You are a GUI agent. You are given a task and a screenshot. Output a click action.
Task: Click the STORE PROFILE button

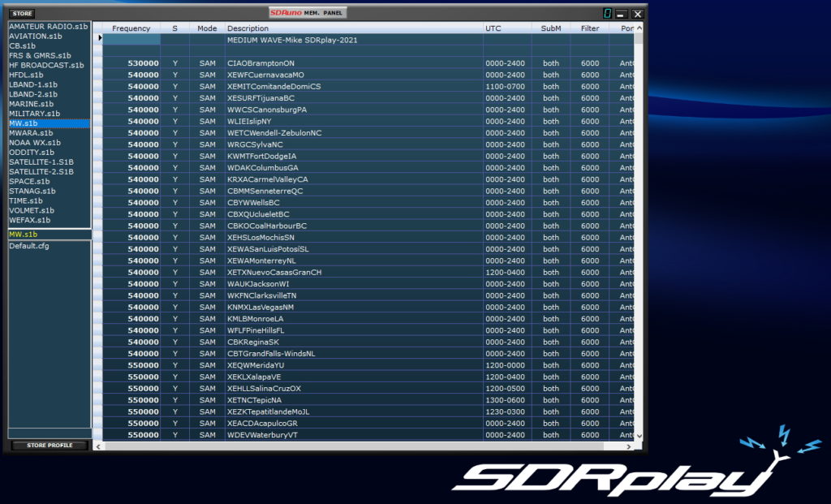click(50, 446)
